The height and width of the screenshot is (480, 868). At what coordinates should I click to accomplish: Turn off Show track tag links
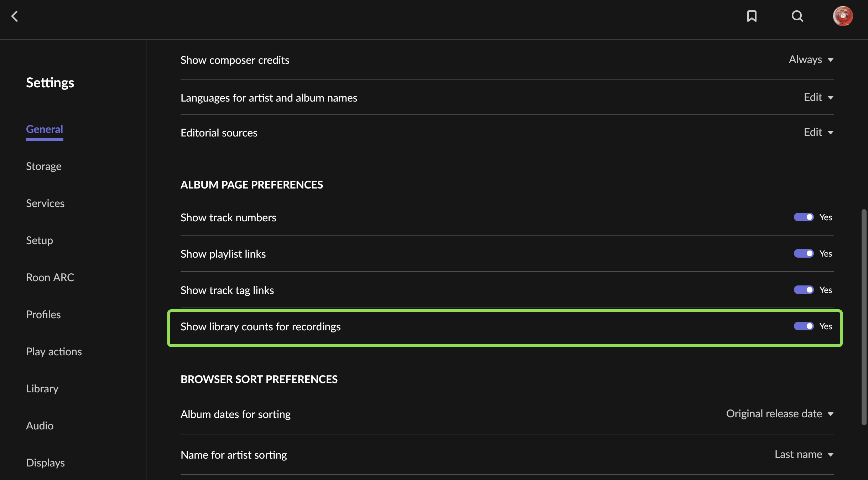click(x=804, y=290)
